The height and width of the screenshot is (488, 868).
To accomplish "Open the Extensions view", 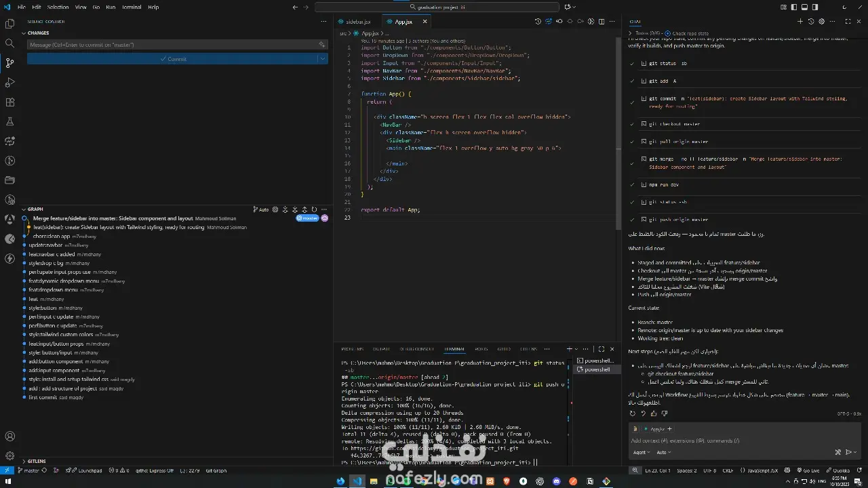I will [9, 102].
